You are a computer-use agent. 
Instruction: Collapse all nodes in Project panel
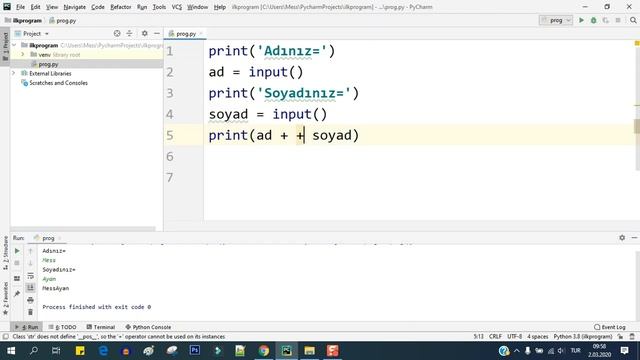click(x=129, y=33)
